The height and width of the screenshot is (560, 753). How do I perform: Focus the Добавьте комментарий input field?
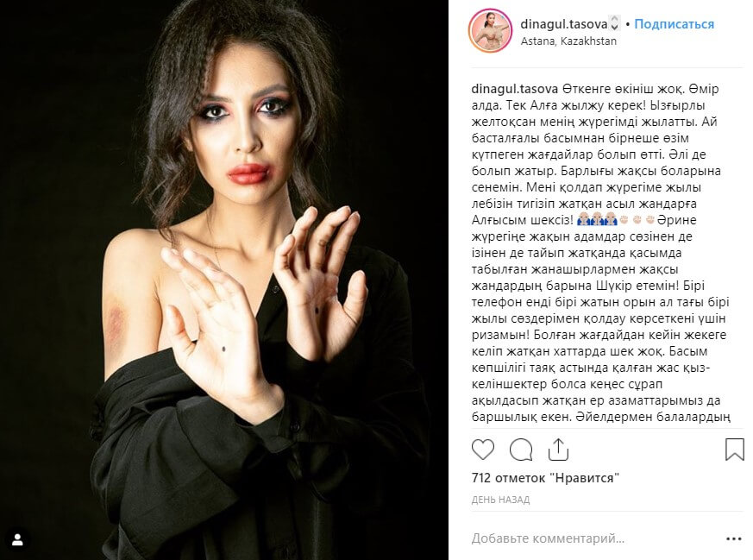pos(595,538)
